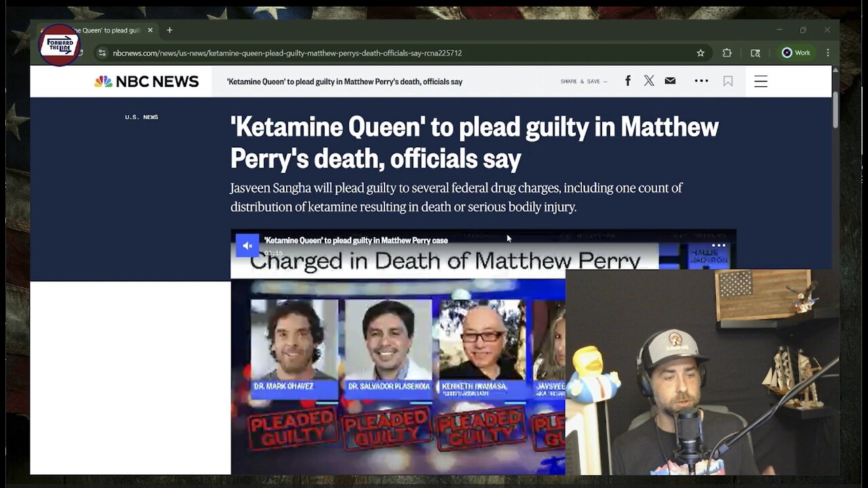Share the article on Facebook
This screenshot has height=488, width=868.
(x=628, y=81)
